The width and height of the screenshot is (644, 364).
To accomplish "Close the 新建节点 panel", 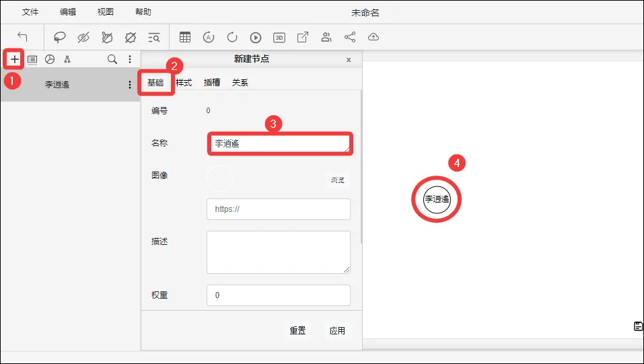I will (x=349, y=60).
